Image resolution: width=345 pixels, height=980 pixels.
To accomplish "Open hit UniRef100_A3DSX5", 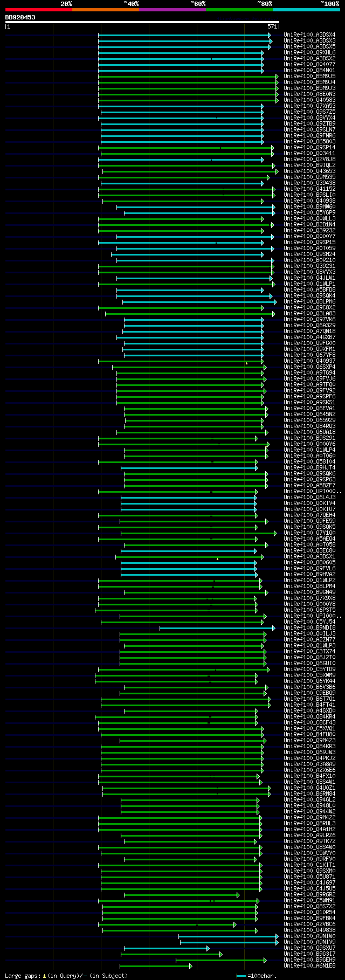I will tap(309, 47).
